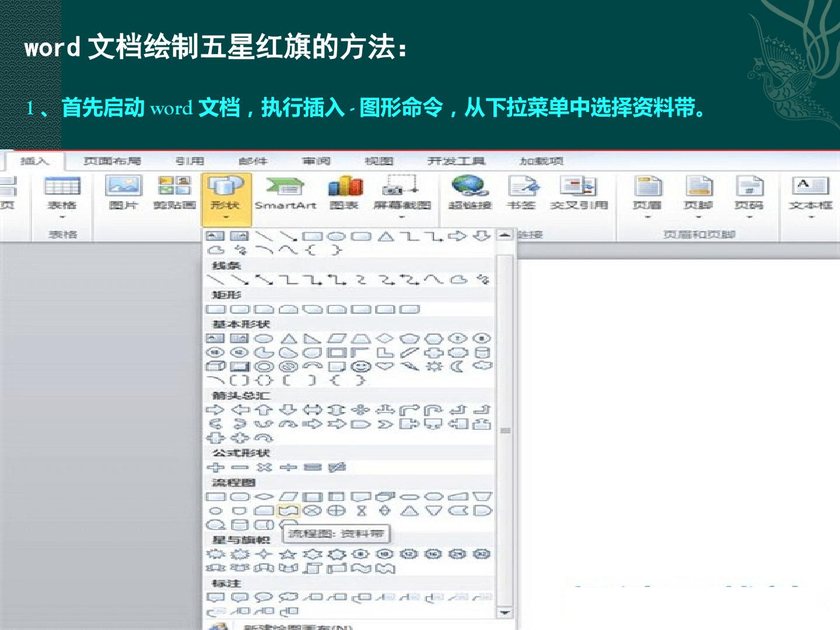840x630 pixels.
Task: Expand the 页眉 header dropdown
Action: point(647,198)
